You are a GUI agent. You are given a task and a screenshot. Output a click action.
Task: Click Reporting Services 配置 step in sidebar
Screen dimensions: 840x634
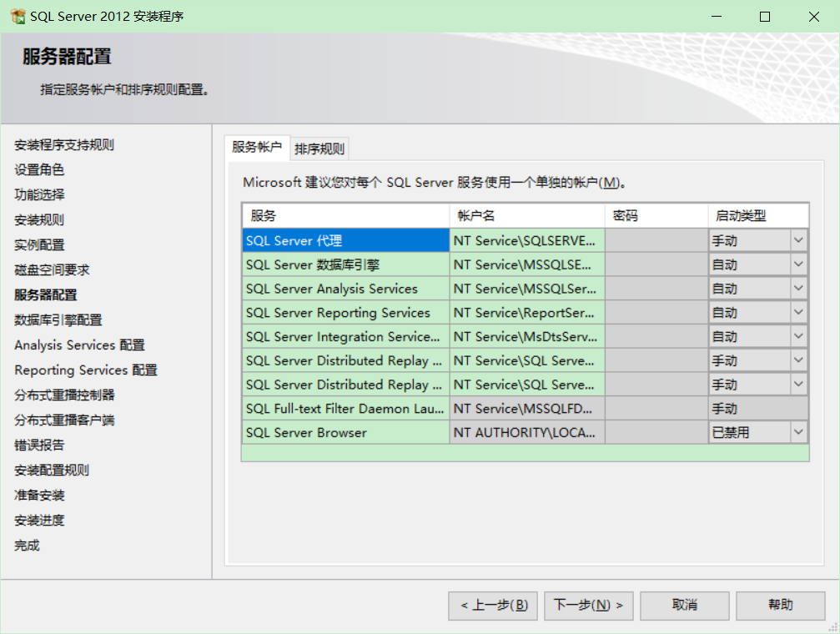(x=86, y=370)
